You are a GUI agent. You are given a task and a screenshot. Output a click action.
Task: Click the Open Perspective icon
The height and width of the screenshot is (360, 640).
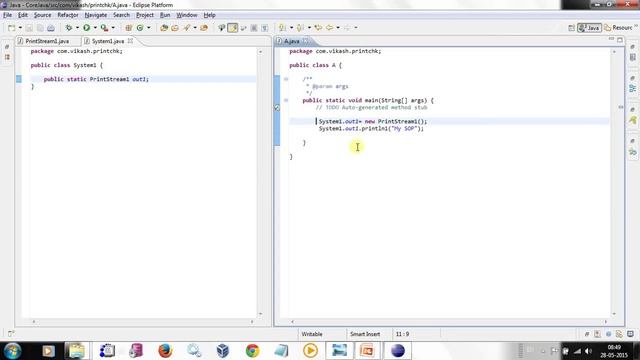571,28
